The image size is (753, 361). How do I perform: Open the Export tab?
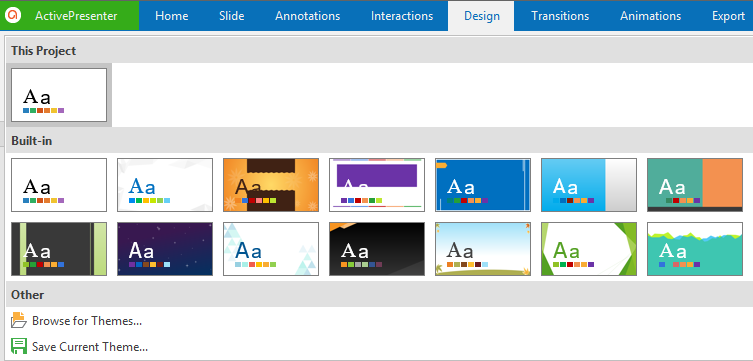[728, 16]
